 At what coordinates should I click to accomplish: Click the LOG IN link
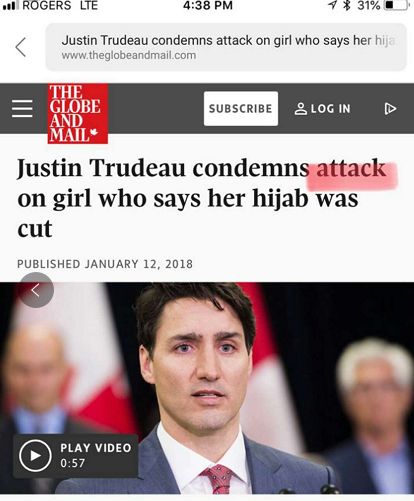click(330, 109)
